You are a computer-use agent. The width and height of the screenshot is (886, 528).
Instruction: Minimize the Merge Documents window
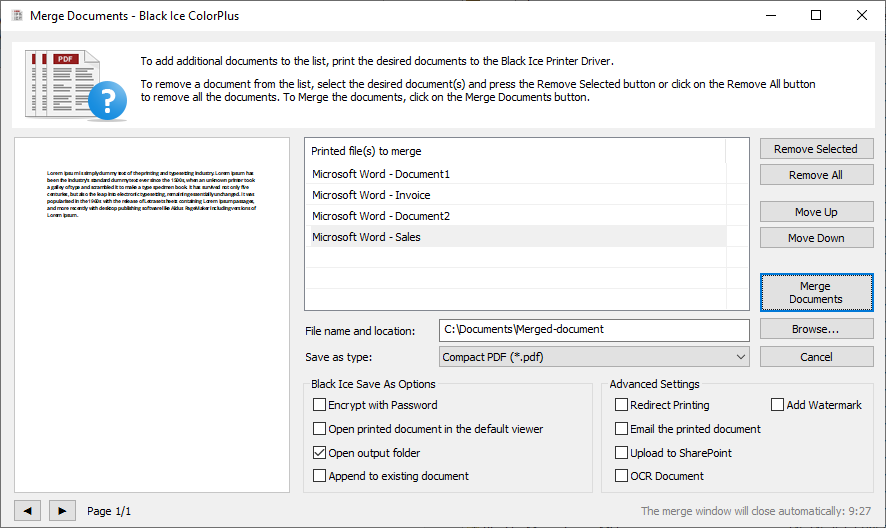coord(772,15)
